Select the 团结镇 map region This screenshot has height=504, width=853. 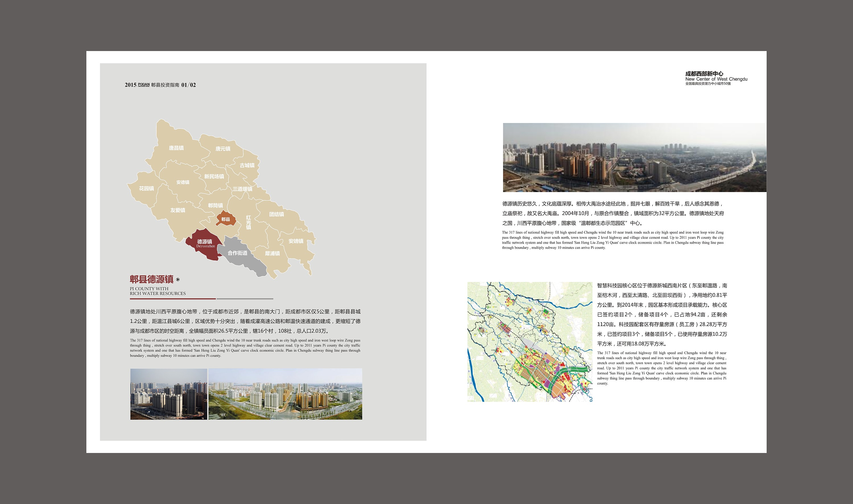point(277,214)
